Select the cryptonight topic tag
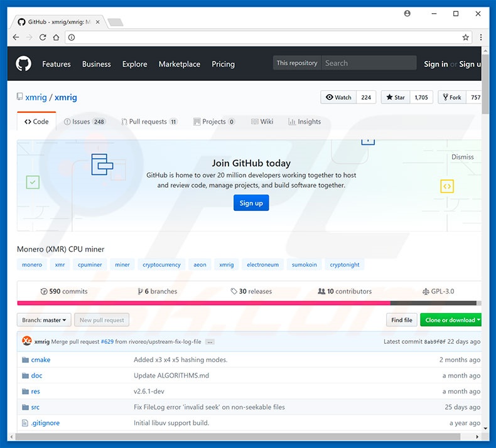This screenshot has width=496, height=448. pyautogui.click(x=345, y=265)
